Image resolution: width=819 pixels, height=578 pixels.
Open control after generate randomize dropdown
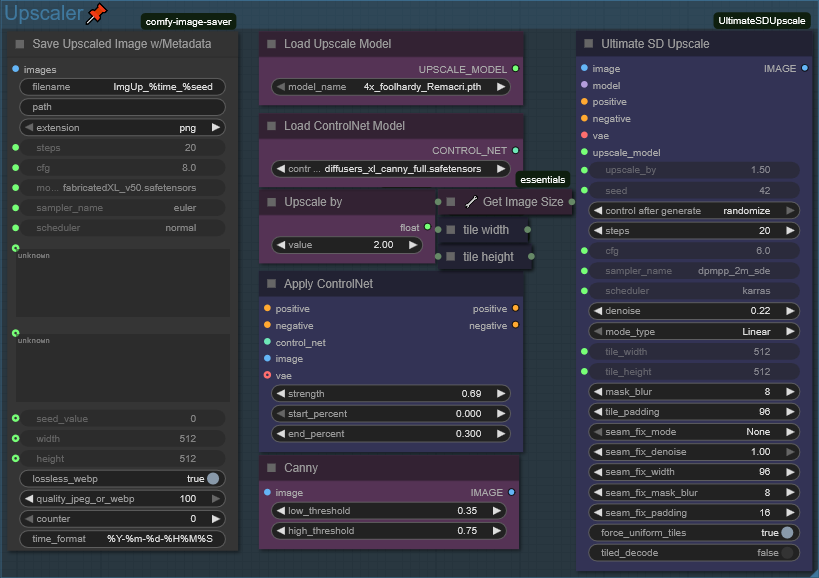tap(694, 210)
